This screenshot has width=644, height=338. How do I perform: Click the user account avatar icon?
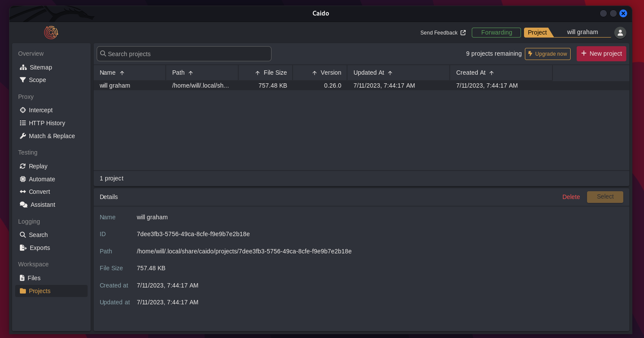click(620, 32)
